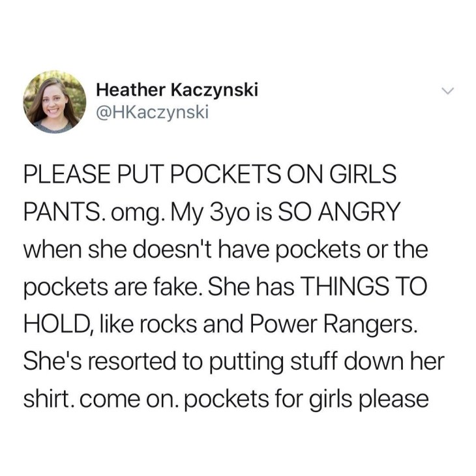Click the phrase 'THINGS TO' in tweet
This screenshot has height=476, width=476.
(363, 286)
